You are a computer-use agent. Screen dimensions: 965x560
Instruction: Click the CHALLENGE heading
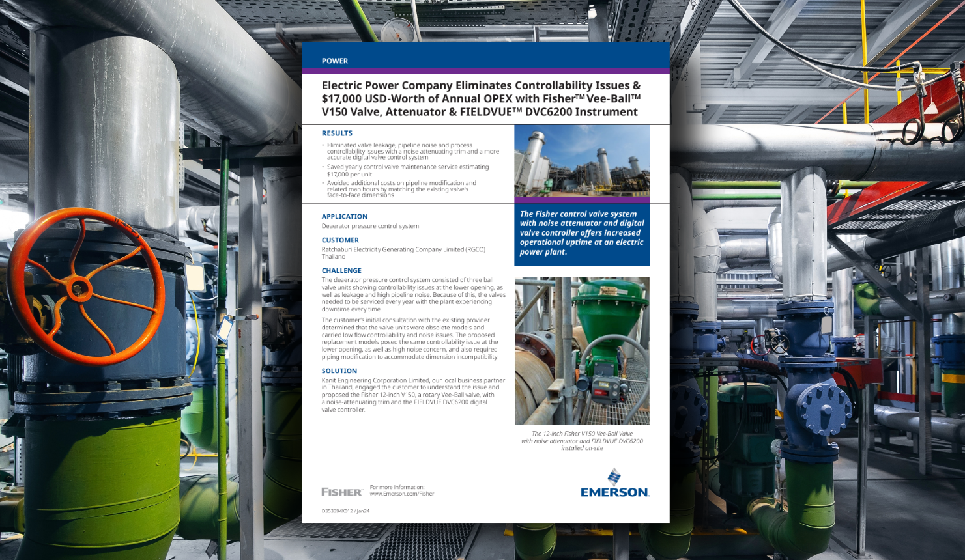click(341, 270)
